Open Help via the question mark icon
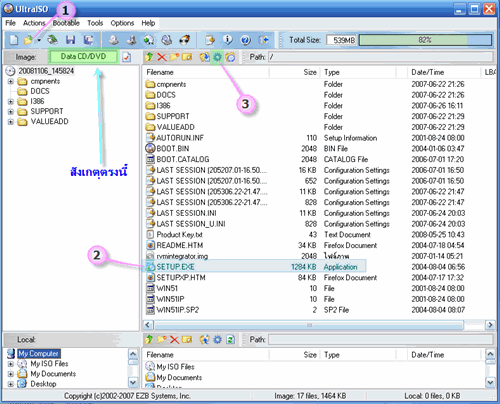This screenshot has height=404, width=500. tap(246, 40)
